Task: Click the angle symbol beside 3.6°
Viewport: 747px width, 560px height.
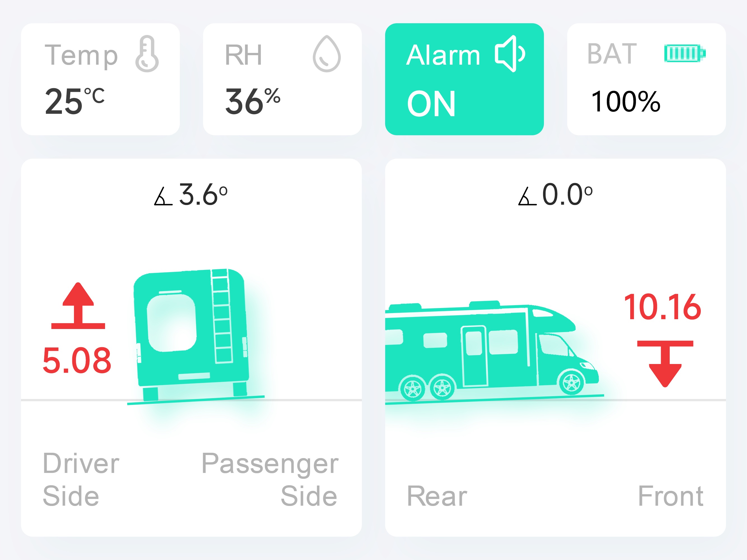Action: point(163,197)
